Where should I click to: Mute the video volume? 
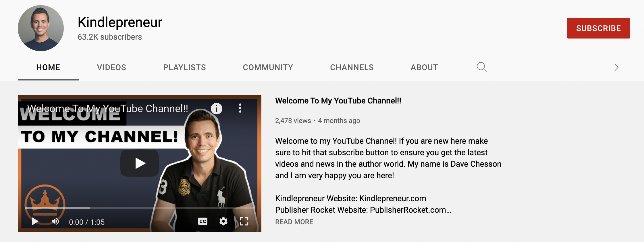click(55, 222)
